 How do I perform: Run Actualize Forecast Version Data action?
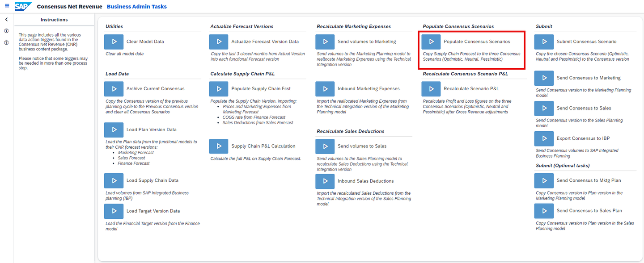click(219, 42)
